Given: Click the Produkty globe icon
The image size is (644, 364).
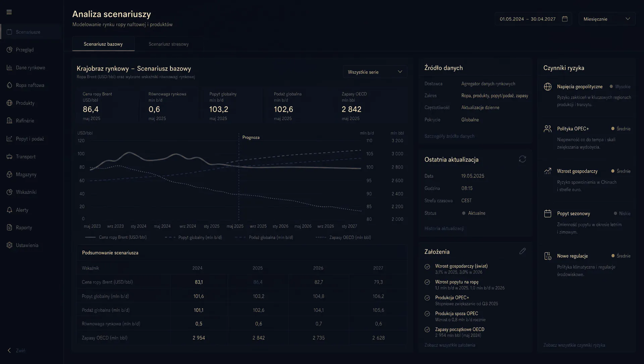Looking at the screenshot, I should pyautogui.click(x=9, y=103).
